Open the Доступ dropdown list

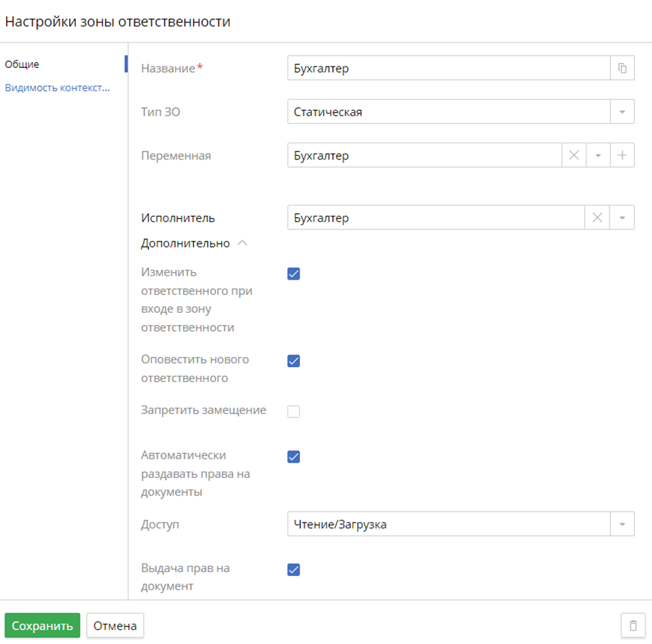point(622,525)
